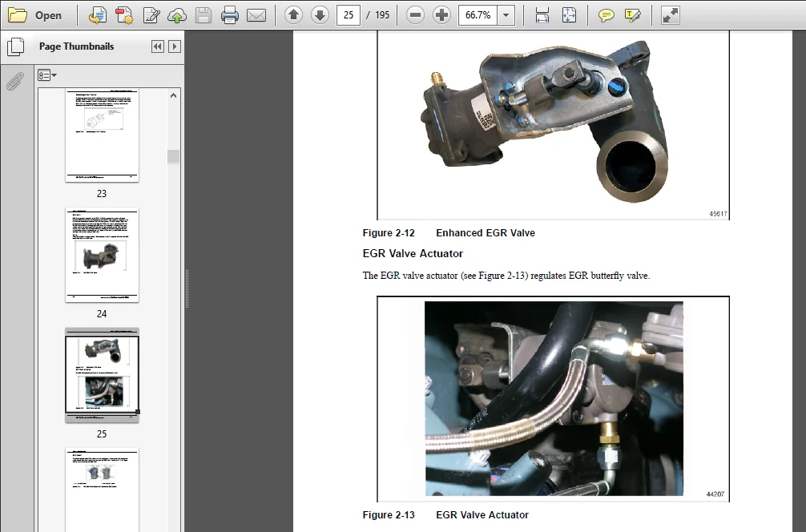Go to next page arrow
The width and height of the screenshot is (806, 532).
320,15
